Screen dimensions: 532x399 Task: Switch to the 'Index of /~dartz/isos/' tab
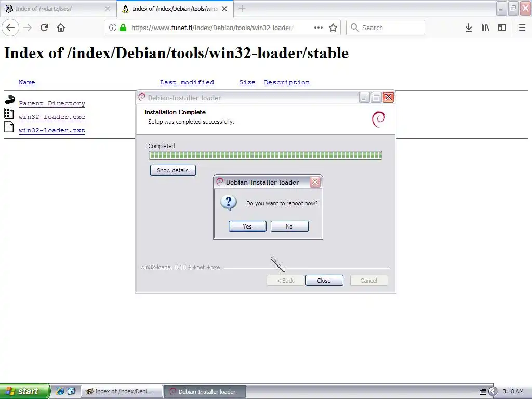point(58,9)
